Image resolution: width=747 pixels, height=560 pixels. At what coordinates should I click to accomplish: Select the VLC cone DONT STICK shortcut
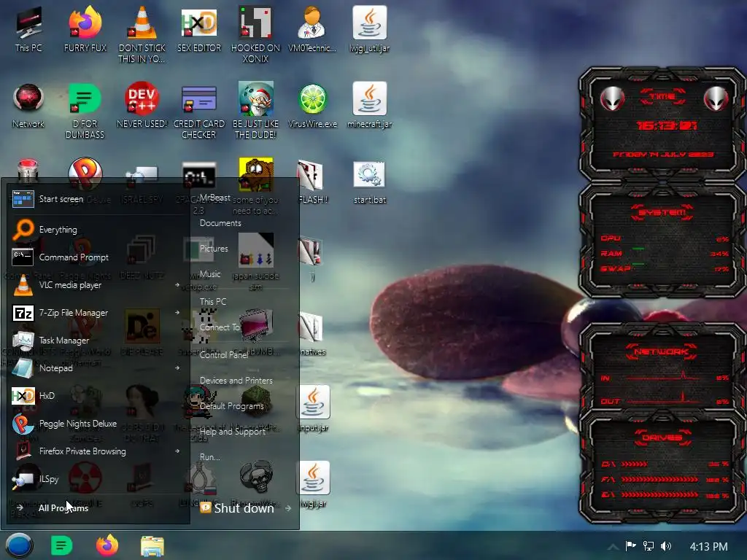pyautogui.click(x=142, y=34)
